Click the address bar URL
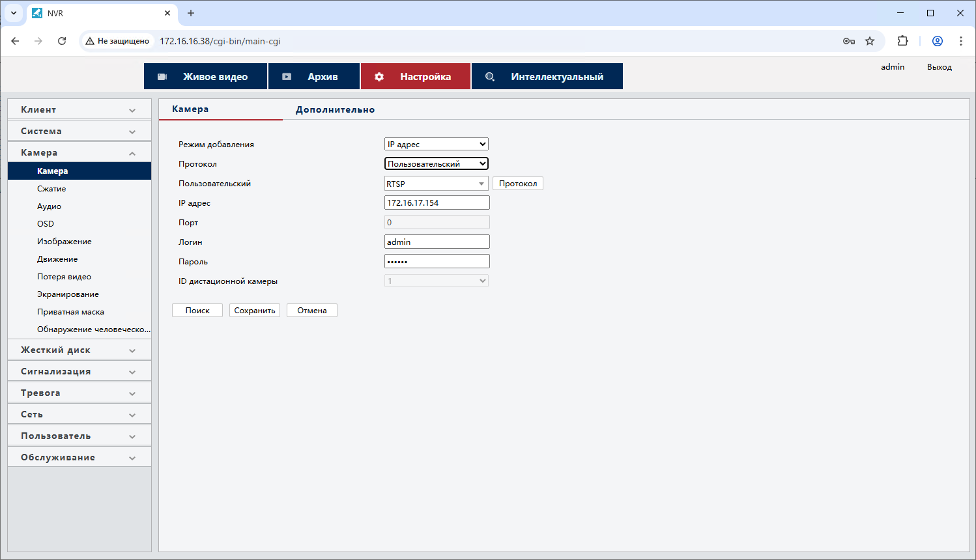Image resolution: width=976 pixels, height=560 pixels. 220,41
